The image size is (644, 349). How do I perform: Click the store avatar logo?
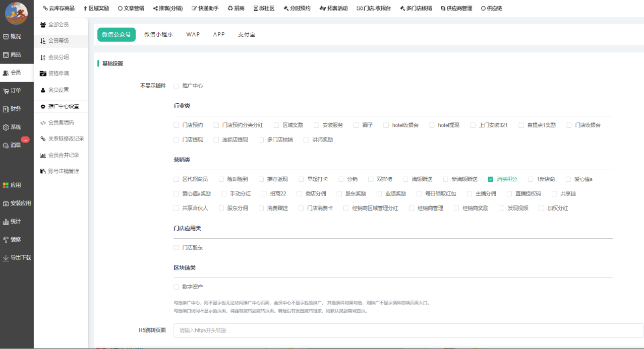click(16, 13)
